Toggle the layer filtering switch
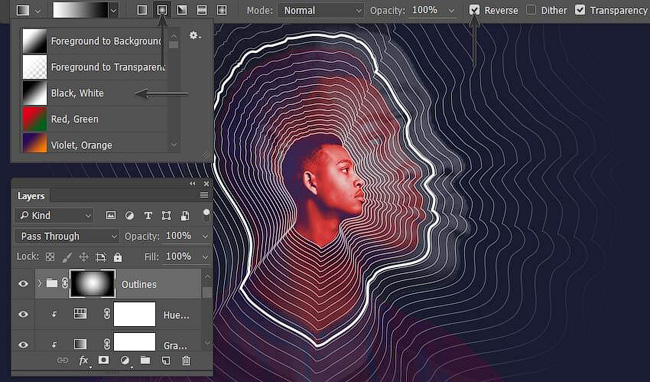Image resolution: width=650 pixels, height=382 pixels. (206, 215)
